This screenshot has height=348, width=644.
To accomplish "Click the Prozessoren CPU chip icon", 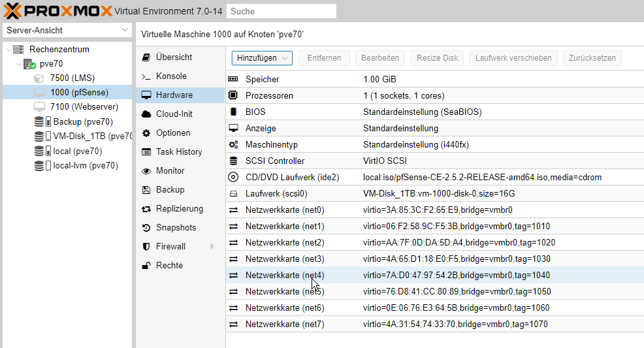I will point(233,95).
